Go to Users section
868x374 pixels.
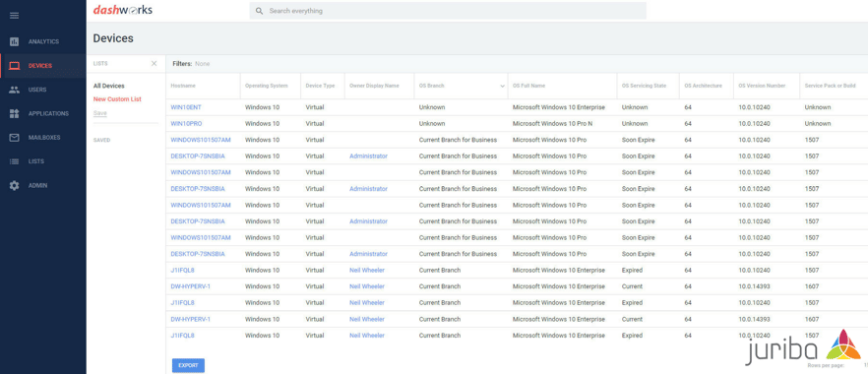[x=37, y=90]
